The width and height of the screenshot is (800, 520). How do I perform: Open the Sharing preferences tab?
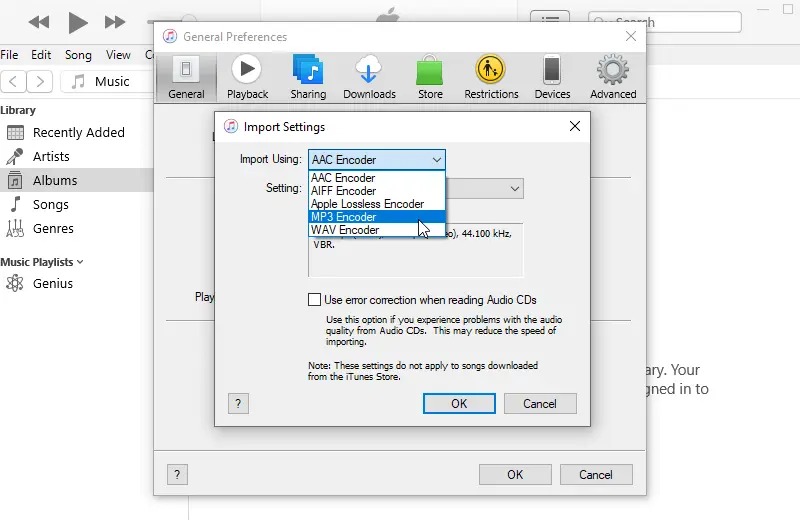click(308, 78)
